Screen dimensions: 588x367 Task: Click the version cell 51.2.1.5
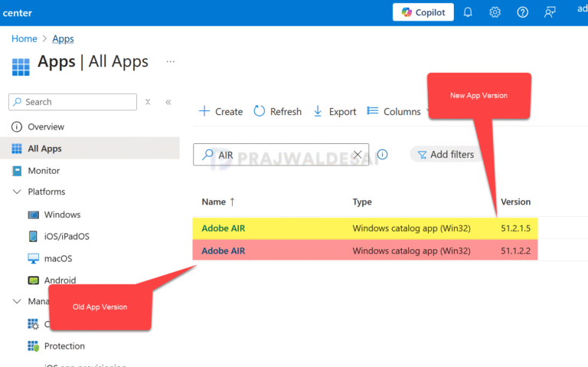point(515,228)
